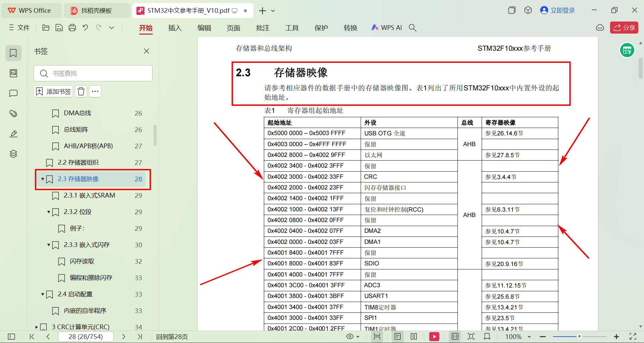Click the undo arrow icon

pos(85,28)
